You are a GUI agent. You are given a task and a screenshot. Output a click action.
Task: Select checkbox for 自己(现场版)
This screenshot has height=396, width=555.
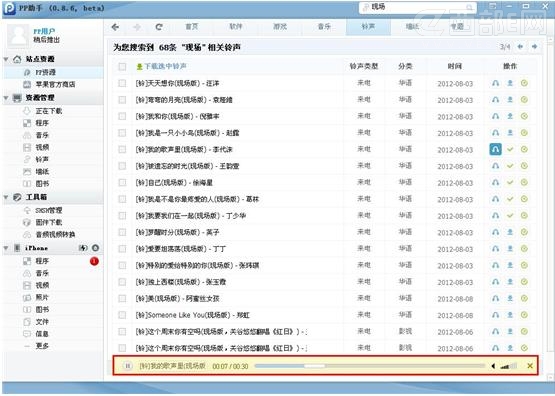click(x=122, y=183)
